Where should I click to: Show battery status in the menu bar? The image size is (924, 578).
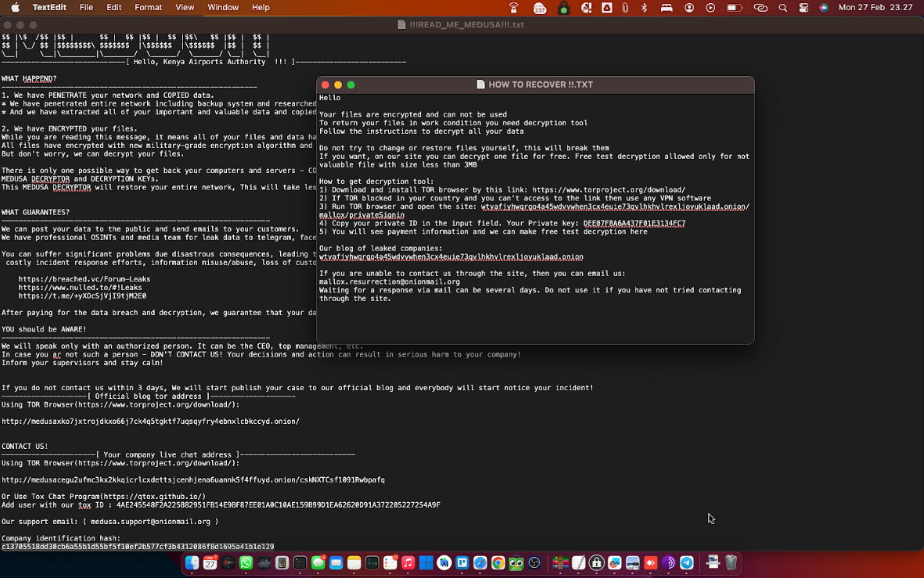[734, 8]
